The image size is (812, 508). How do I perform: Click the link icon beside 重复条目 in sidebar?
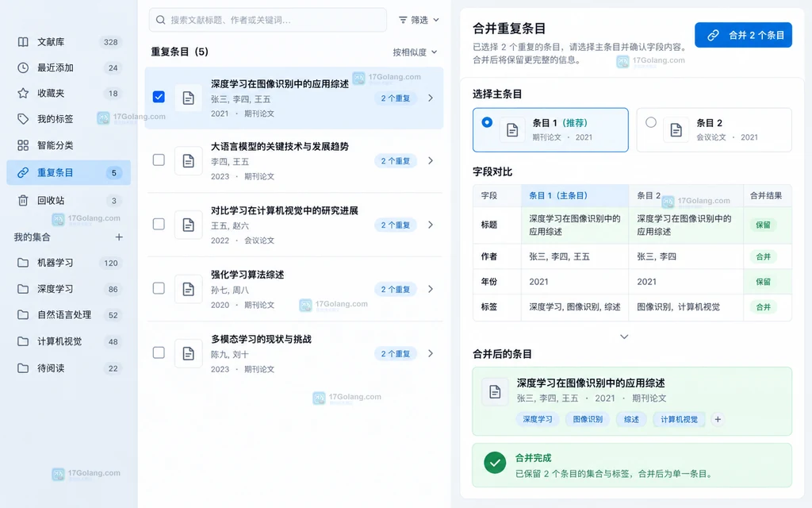23,172
